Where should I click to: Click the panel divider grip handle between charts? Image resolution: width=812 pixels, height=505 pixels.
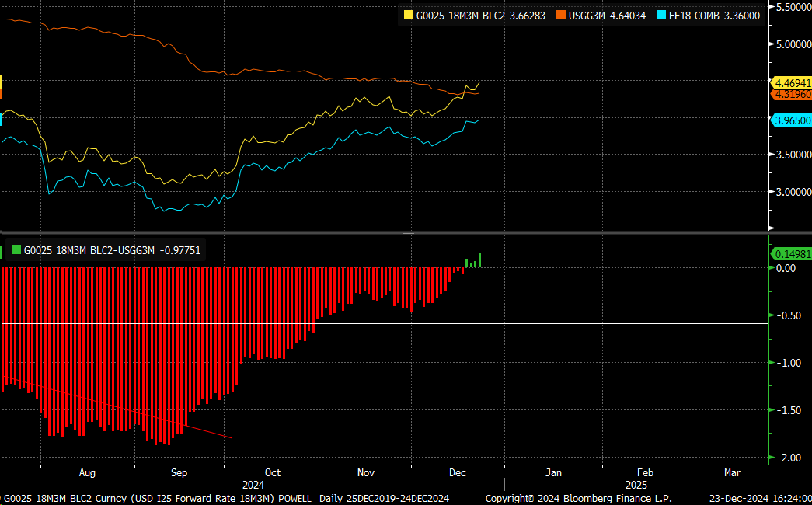point(409,232)
